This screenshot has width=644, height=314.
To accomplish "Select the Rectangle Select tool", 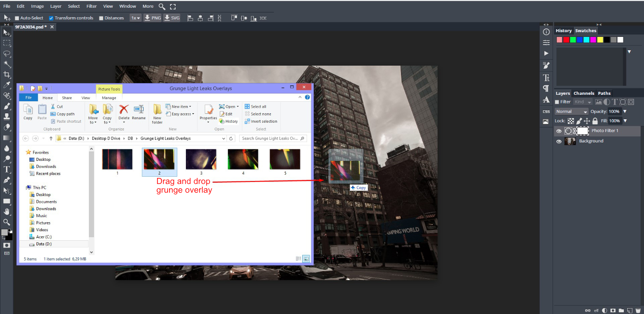I will tap(7, 43).
